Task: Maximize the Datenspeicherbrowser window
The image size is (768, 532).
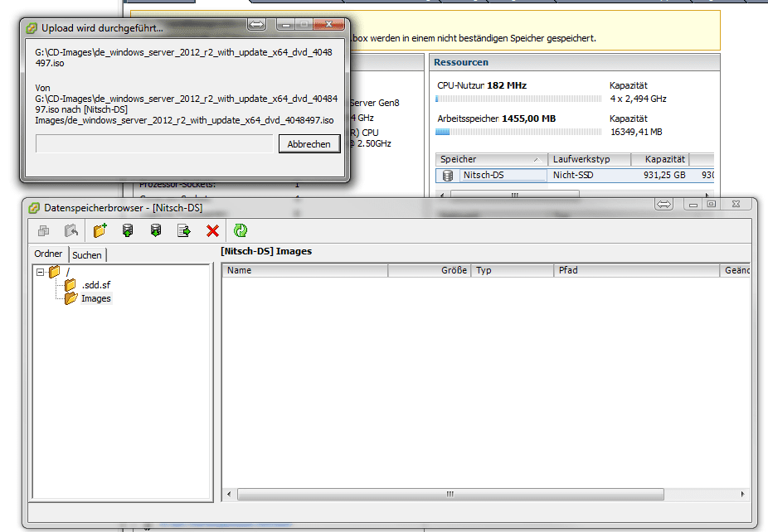Action: coord(711,204)
